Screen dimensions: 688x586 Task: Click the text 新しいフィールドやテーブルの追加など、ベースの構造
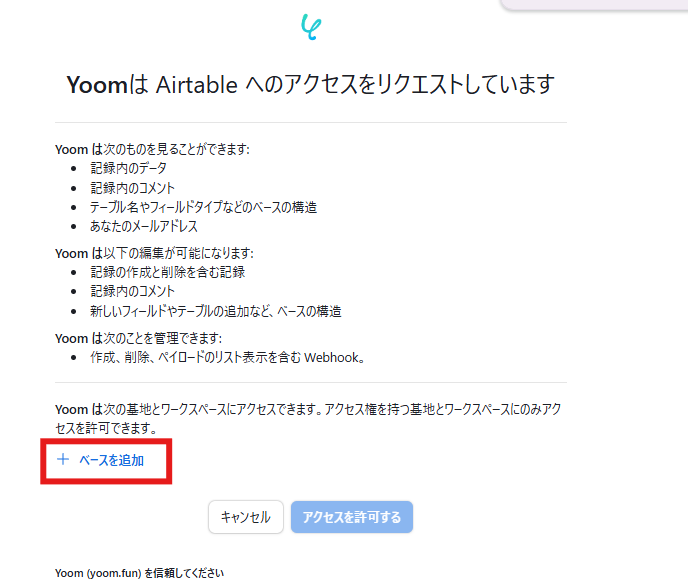click(x=216, y=311)
